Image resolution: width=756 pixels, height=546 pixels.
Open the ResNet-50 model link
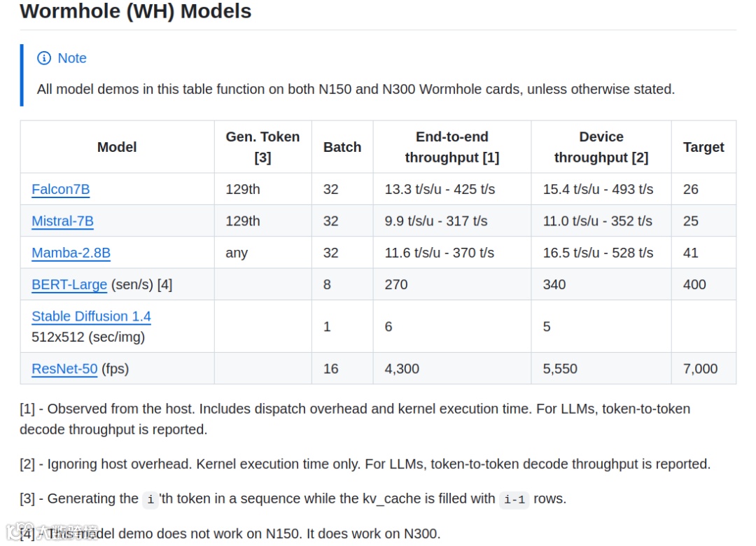(64, 369)
